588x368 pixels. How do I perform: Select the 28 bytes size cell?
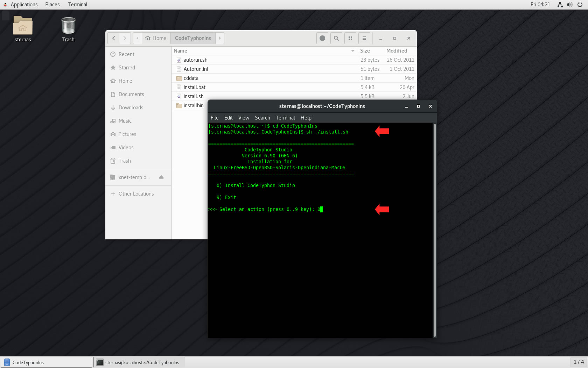[x=370, y=60]
